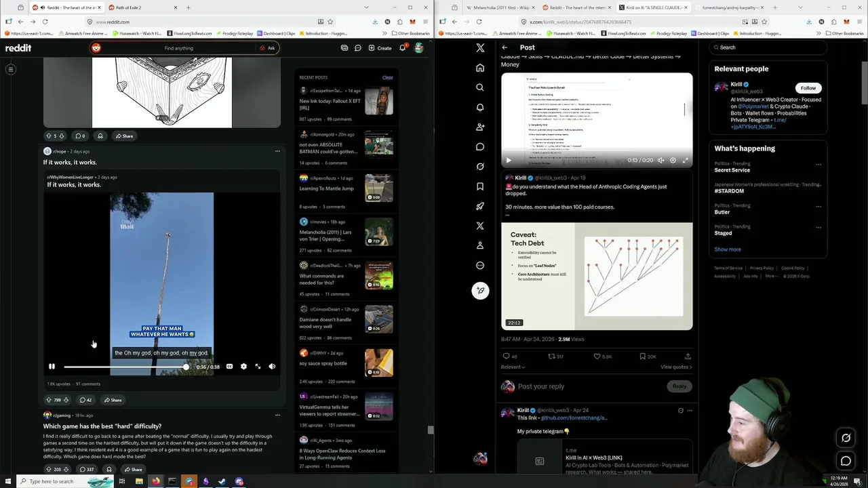Open Reddit video settings gear
This screenshot has width=868, height=488.
pyautogui.click(x=243, y=367)
